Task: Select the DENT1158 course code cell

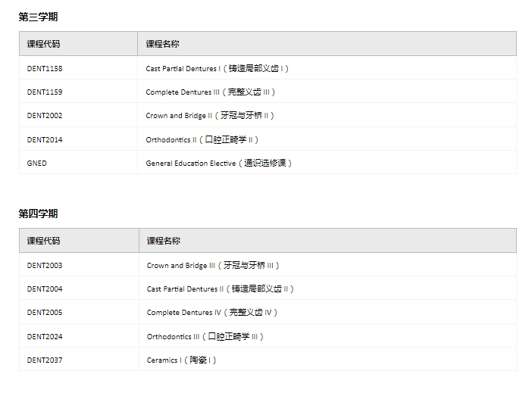Action: click(45, 69)
